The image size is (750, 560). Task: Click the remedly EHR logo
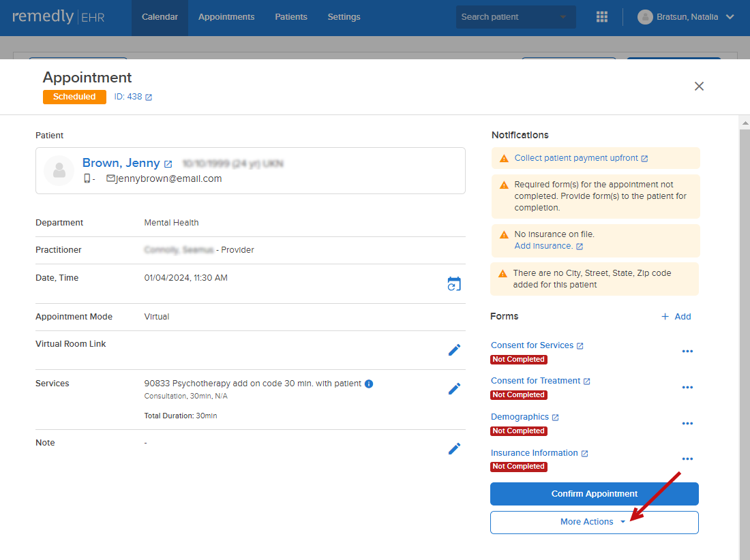[59, 17]
